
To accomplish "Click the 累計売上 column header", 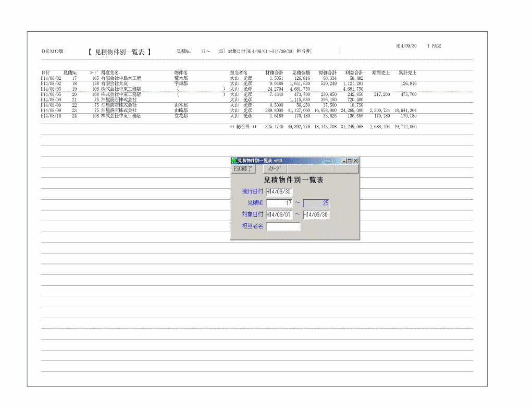I will tap(407, 73).
